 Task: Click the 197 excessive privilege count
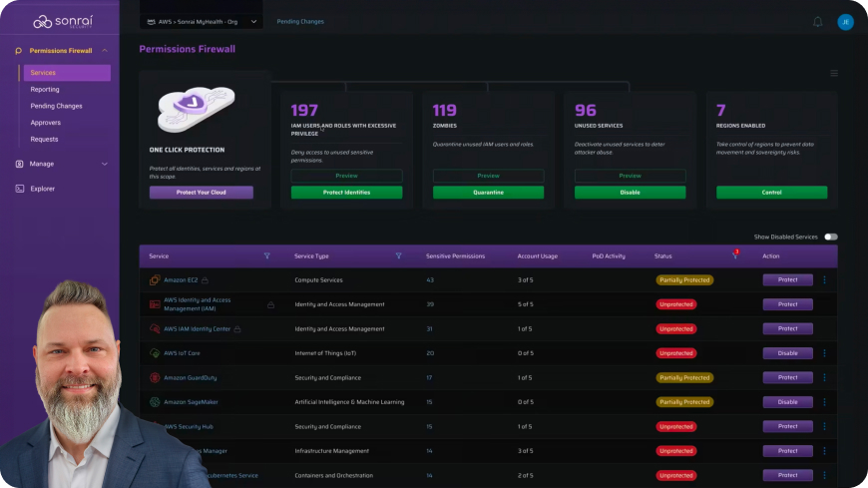coord(304,110)
